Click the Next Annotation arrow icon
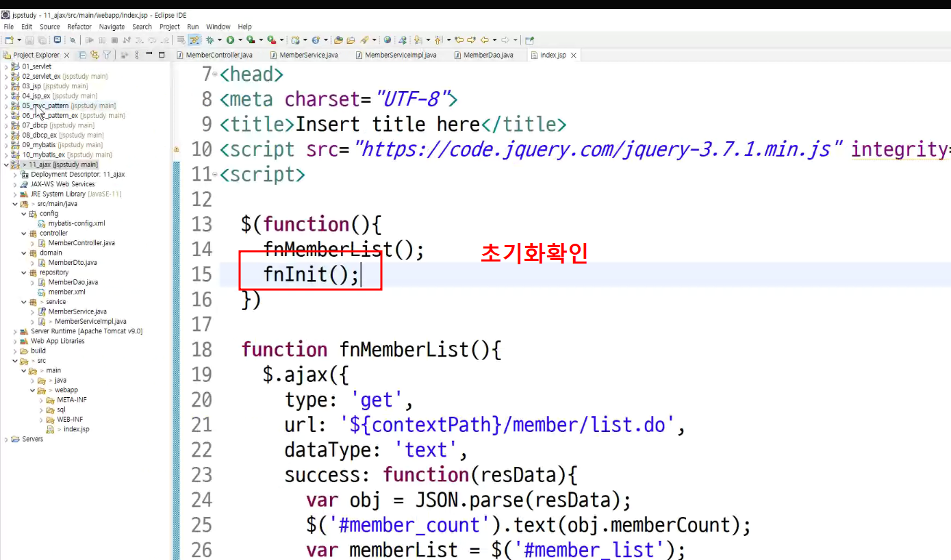This screenshot has height=560, width=951. click(417, 40)
